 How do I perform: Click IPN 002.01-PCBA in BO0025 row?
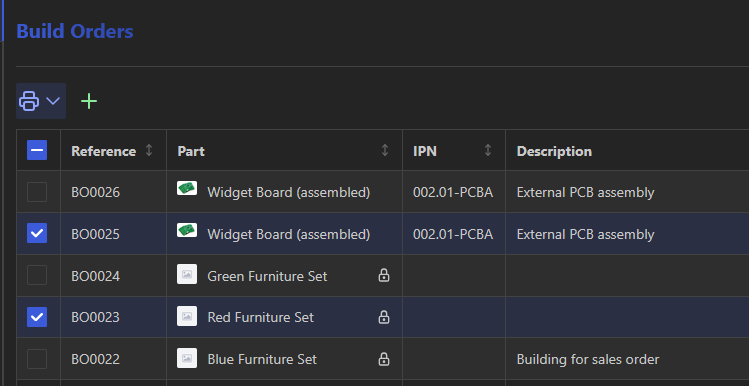pos(453,235)
